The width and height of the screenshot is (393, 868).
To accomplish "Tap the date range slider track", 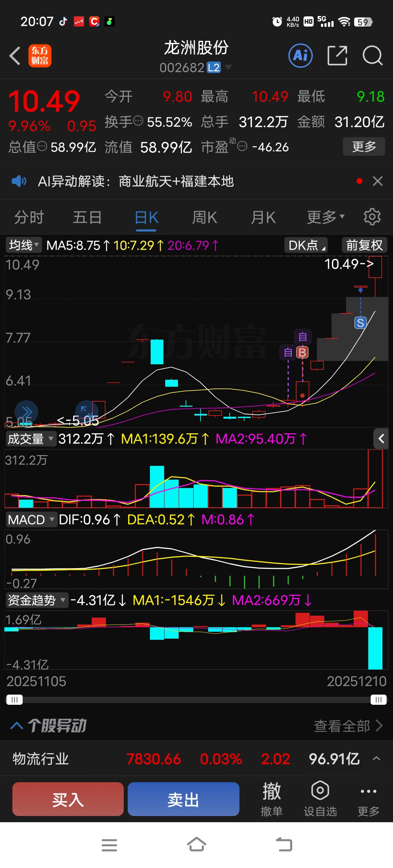I will point(196,700).
